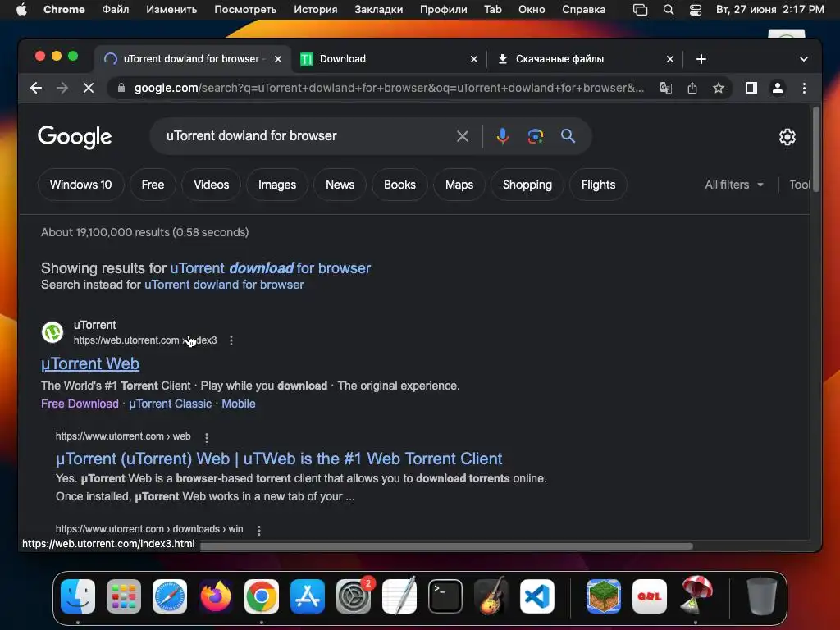Click the vertical page scrollbar
840x630 pixels.
click(816, 149)
